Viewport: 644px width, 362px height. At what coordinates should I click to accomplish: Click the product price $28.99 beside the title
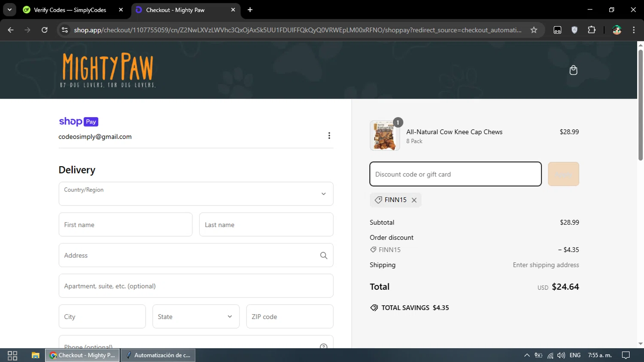point(569,132)
